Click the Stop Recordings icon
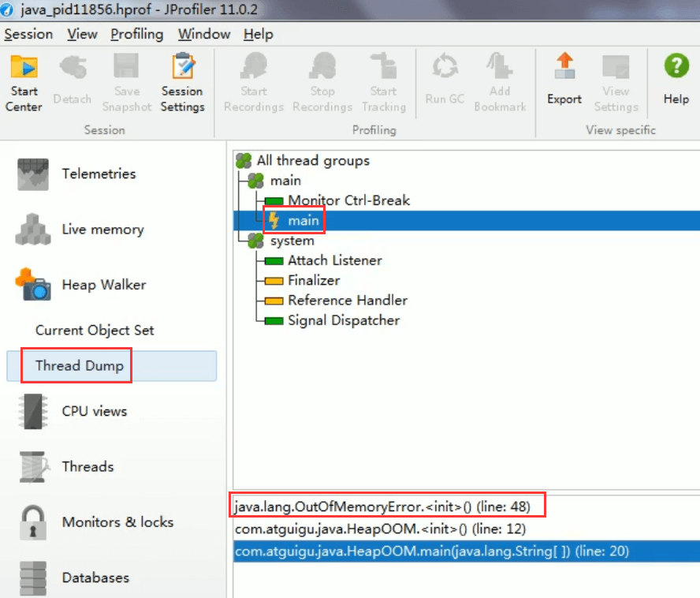 tap(322, 66)
